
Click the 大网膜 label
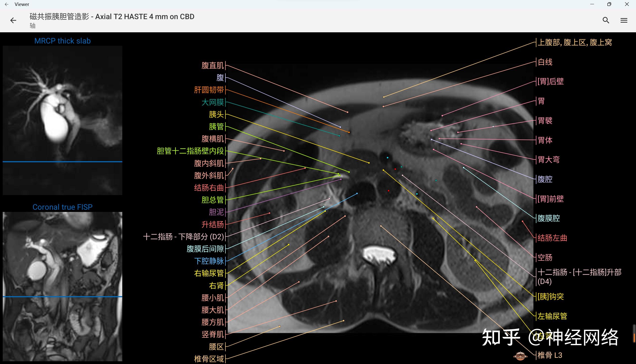[x=213, y=102]
